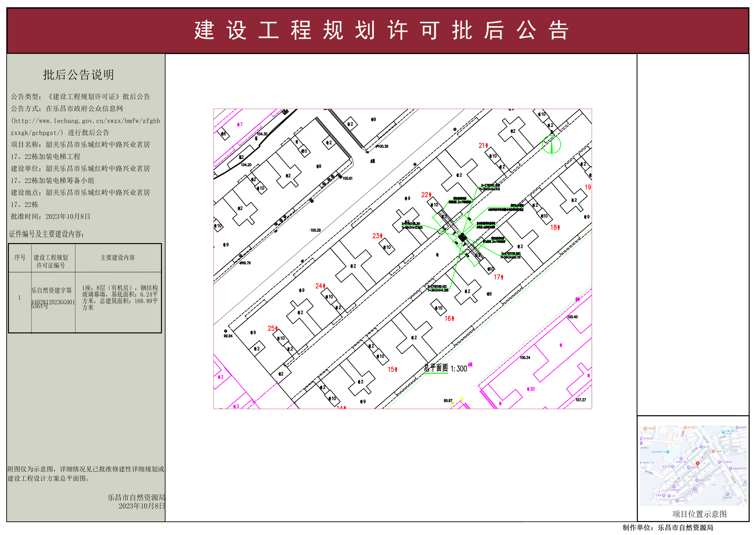The image size is (756, 535).
Task: Open the lechang.gov.cn URL line
Action: pos(86,121)
